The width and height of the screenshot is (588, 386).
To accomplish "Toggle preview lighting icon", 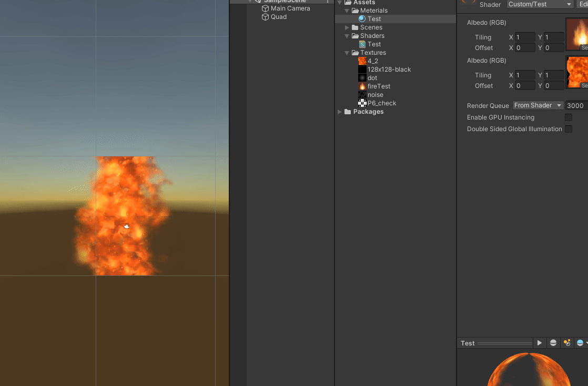I will coord(567,343).
